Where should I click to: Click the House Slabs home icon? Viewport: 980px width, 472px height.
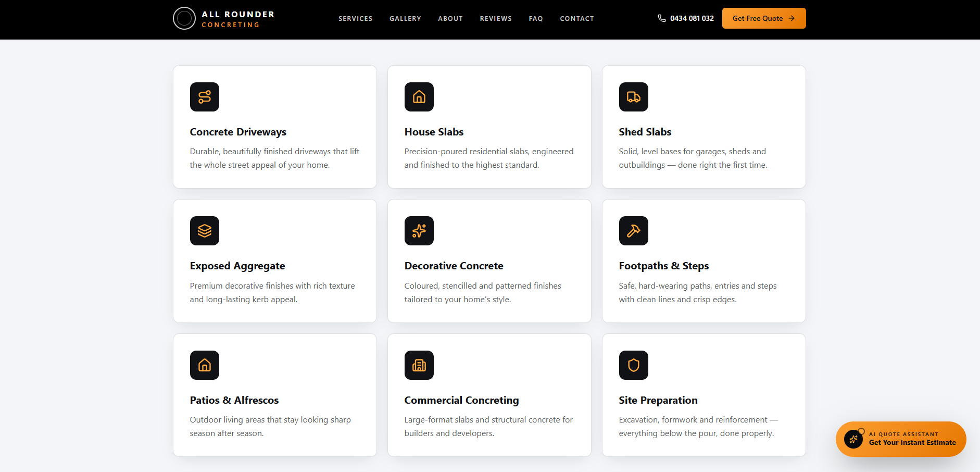[419, 97]
